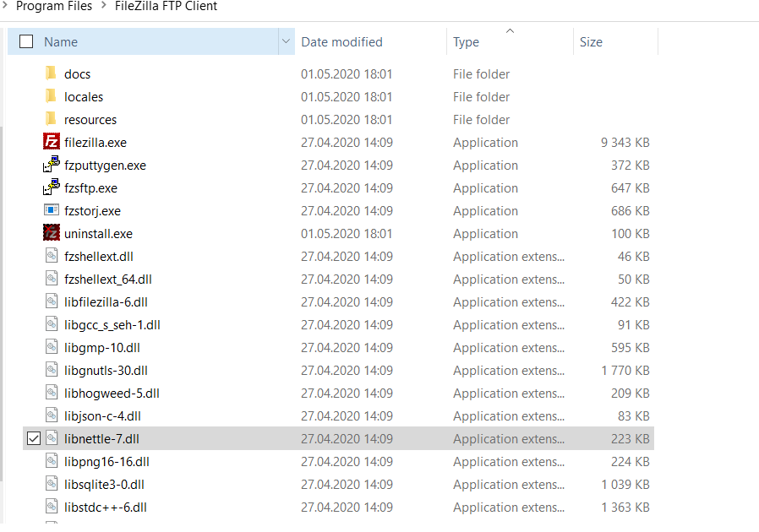
Task: Click the 1 770 KB size of libgnutls-30.dll
Action: click(x=625, y=371)
